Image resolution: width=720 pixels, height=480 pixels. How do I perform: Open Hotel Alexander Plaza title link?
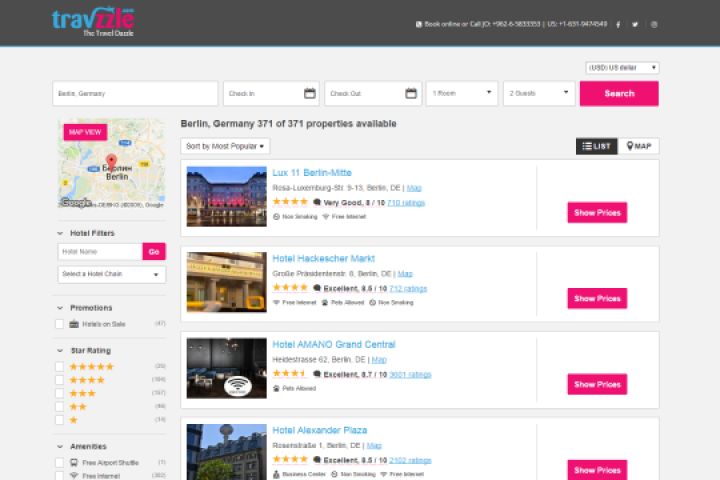click(320, 430)
